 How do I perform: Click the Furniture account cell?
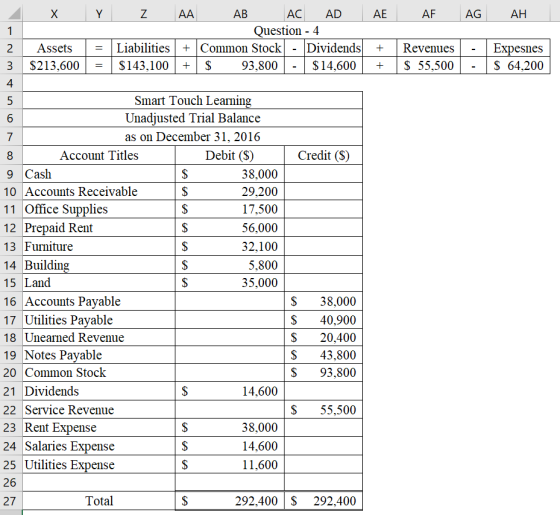tap(99, 246)
